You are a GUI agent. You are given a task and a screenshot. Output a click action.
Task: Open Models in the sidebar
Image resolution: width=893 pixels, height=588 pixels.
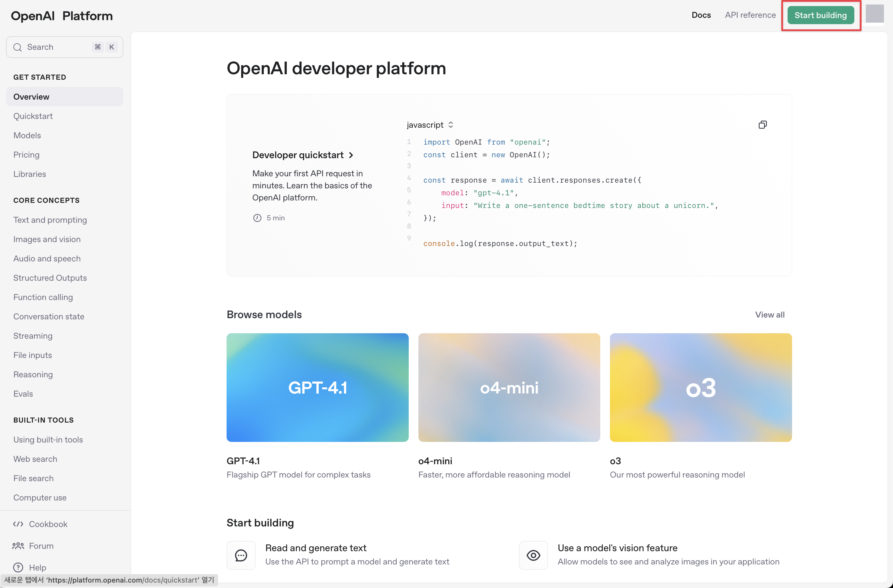pos(27,135)
